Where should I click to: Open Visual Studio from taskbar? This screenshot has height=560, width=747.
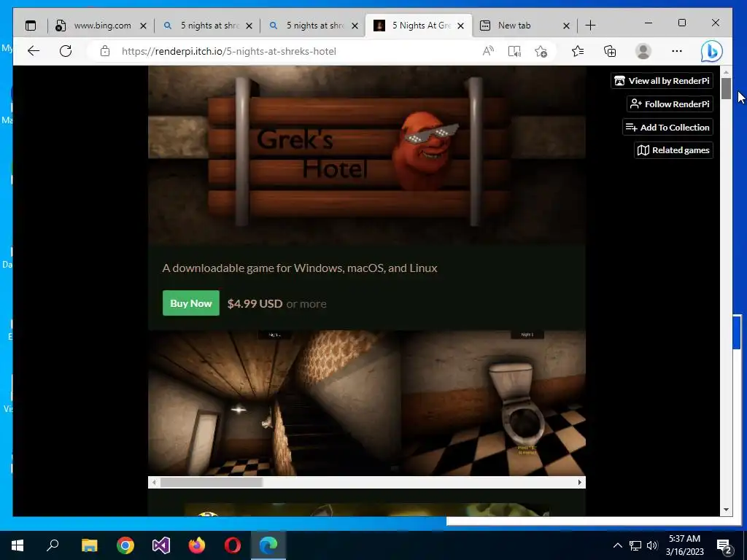tap(161, 545)
